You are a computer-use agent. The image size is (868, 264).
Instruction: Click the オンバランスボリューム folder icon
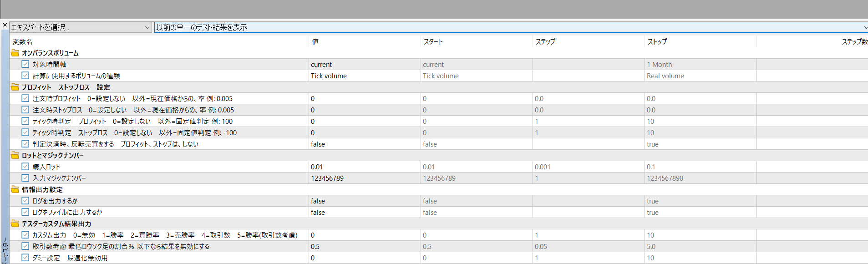15,53
